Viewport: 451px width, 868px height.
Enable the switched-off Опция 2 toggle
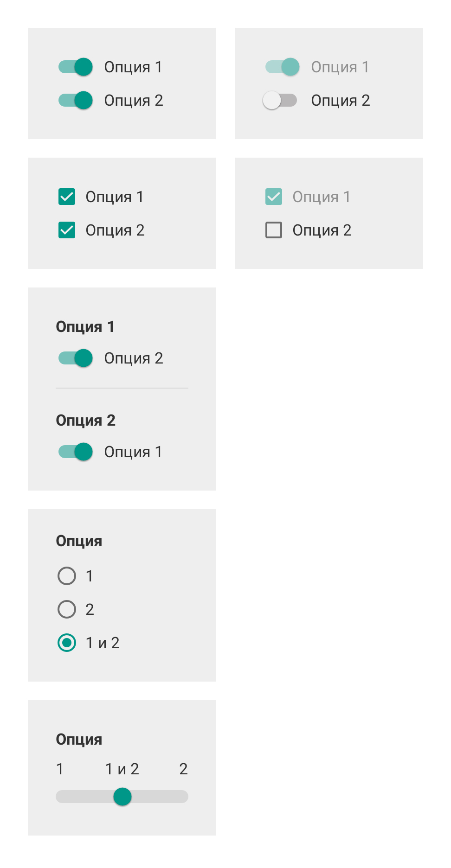click(x=280, y=100)
